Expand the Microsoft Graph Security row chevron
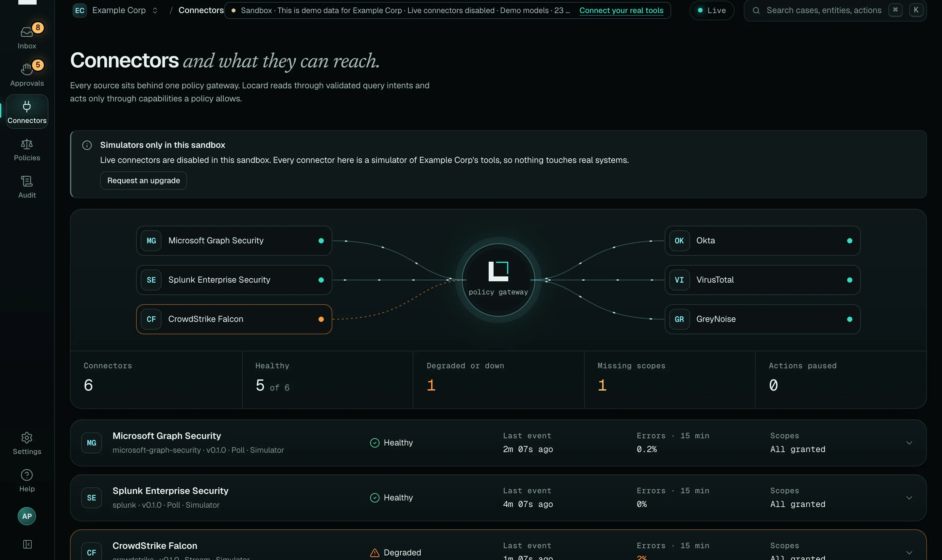Viewport: 942px width, 560px height. pos(909,443)
